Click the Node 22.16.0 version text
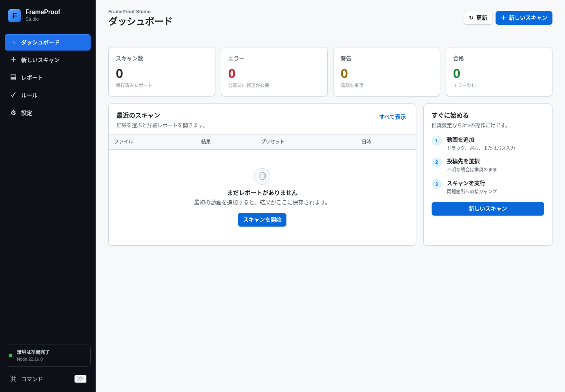 (x=30, y=359)
